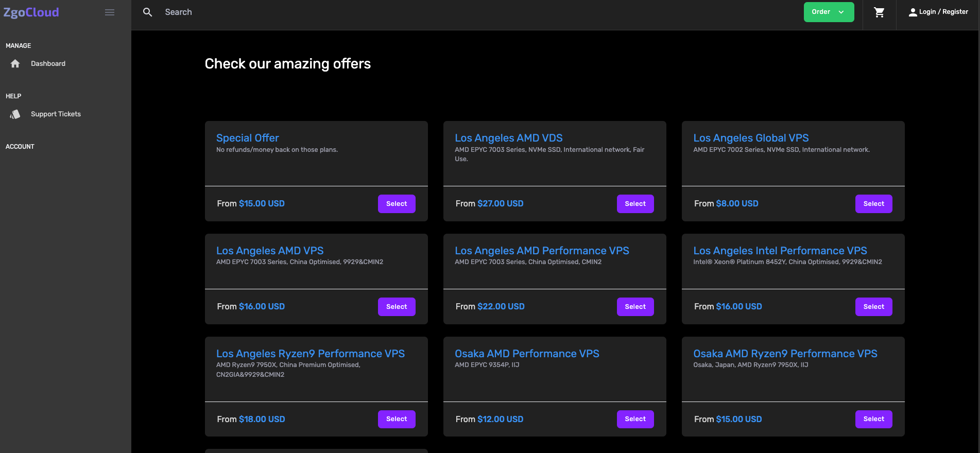Go to Dashboard in sidebar
Screen dimensions: 980x453
pos(48,64)
